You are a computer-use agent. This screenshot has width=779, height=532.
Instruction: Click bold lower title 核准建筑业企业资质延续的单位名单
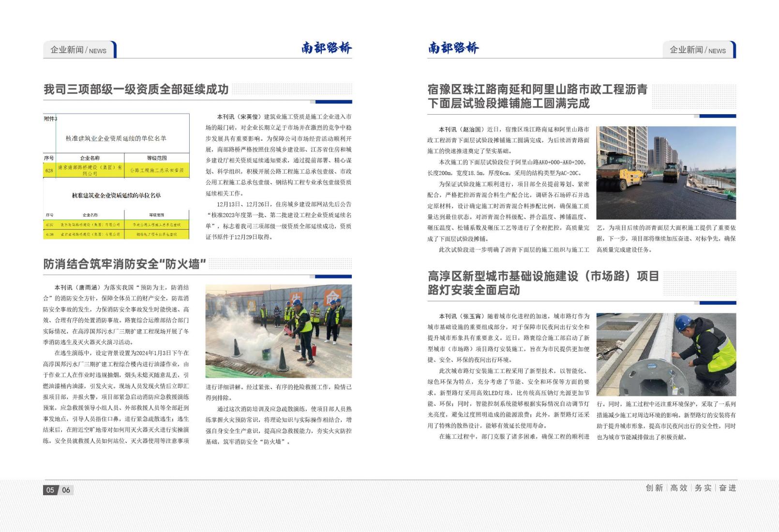[x=116, y=195]
